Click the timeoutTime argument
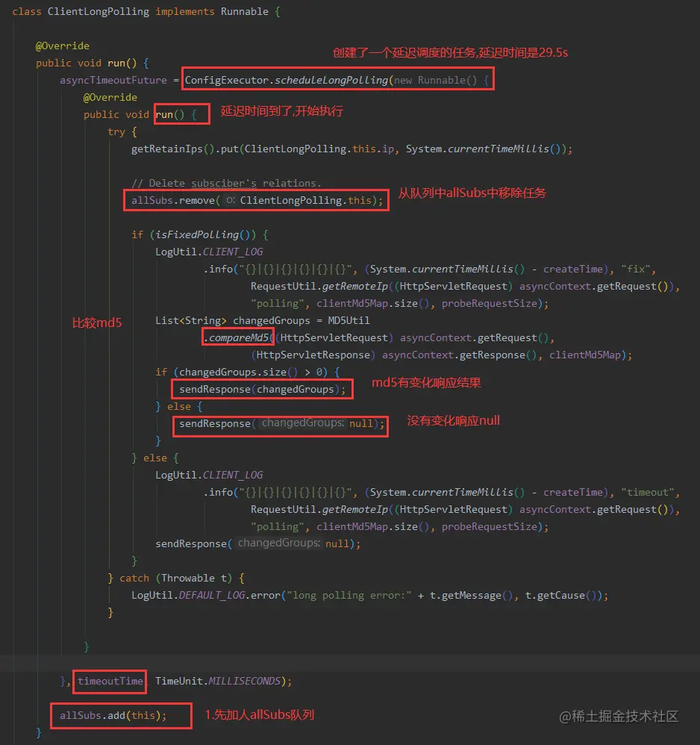700x745 pixels. 110,682
